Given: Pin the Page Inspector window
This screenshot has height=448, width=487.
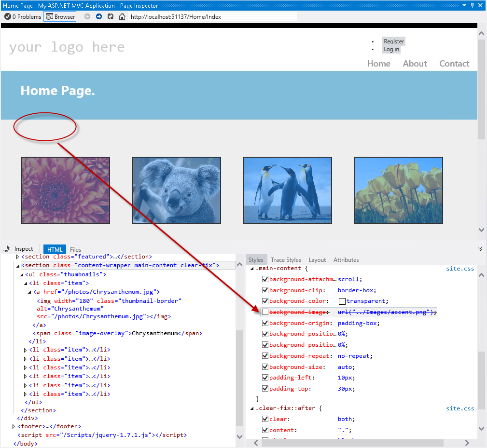Looking at the screenshot, I should (471, 5).
